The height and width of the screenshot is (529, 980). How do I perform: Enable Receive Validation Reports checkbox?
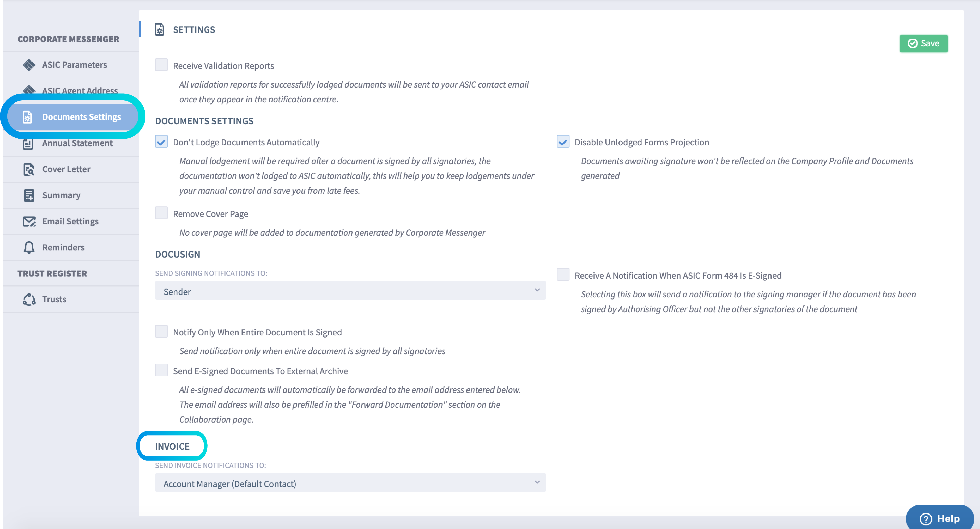click(x=161, y=65)
